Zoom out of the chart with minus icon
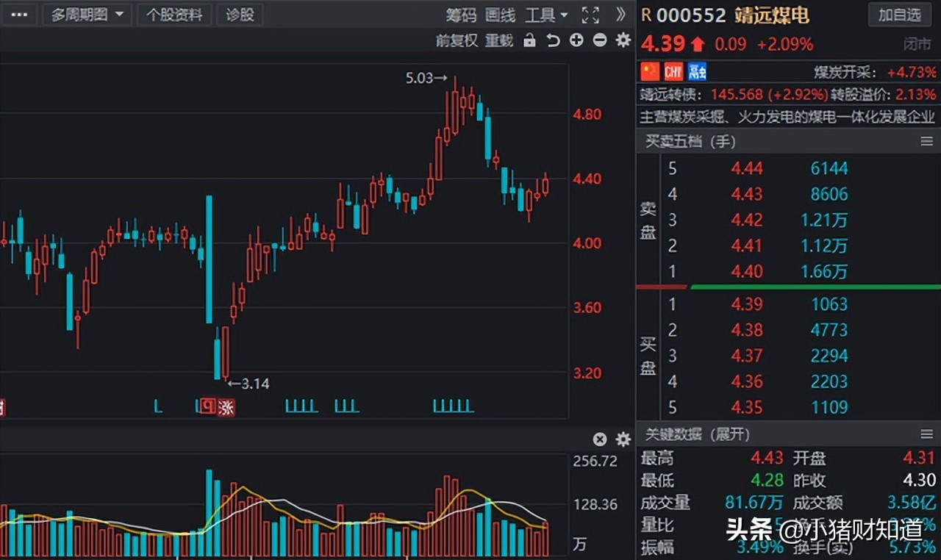The height and width of the screenshot is (560, 941). [599, 40]
